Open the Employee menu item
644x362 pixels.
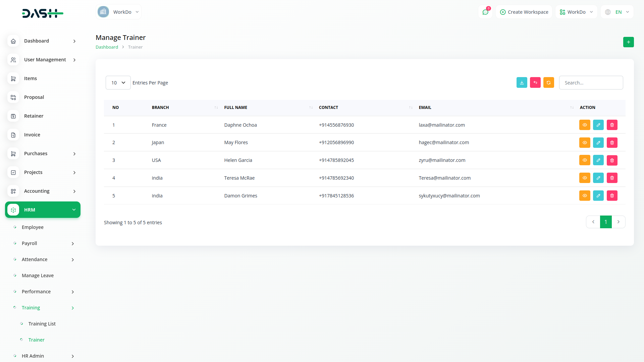[33, 227]
